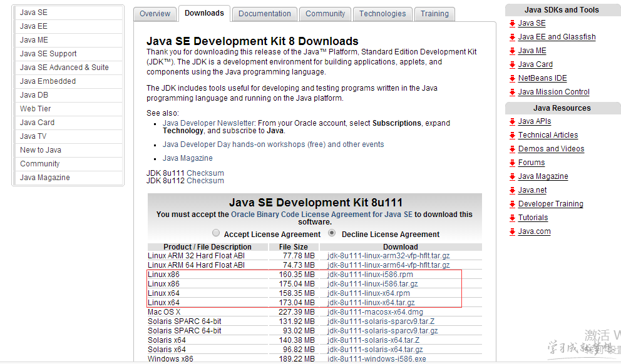
Task: Download jdk-8u111-solaris-sparcv9.tar.gz
Action: 382,331
